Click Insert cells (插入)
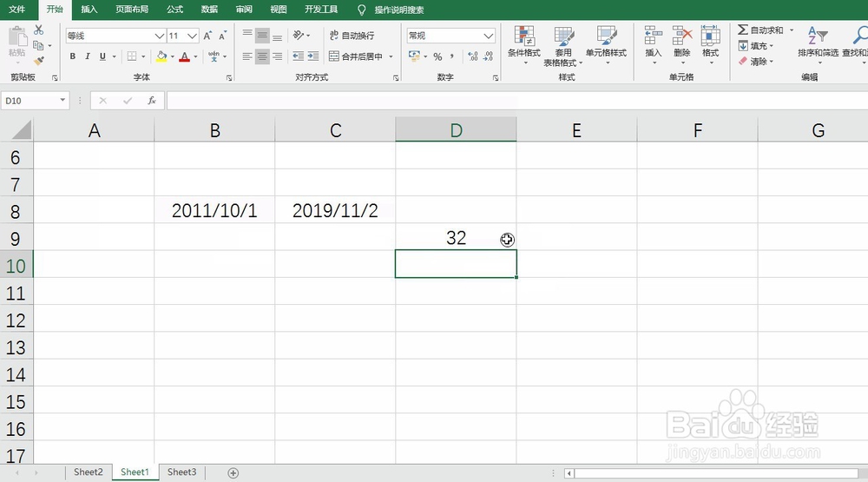This screenshot has height=482, width=868. coord(654,44)
